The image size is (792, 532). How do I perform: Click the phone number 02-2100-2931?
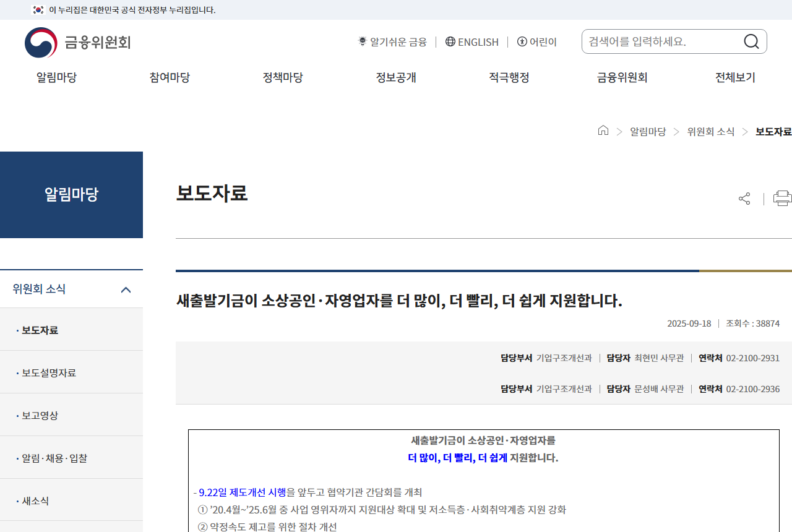point(753,358)
